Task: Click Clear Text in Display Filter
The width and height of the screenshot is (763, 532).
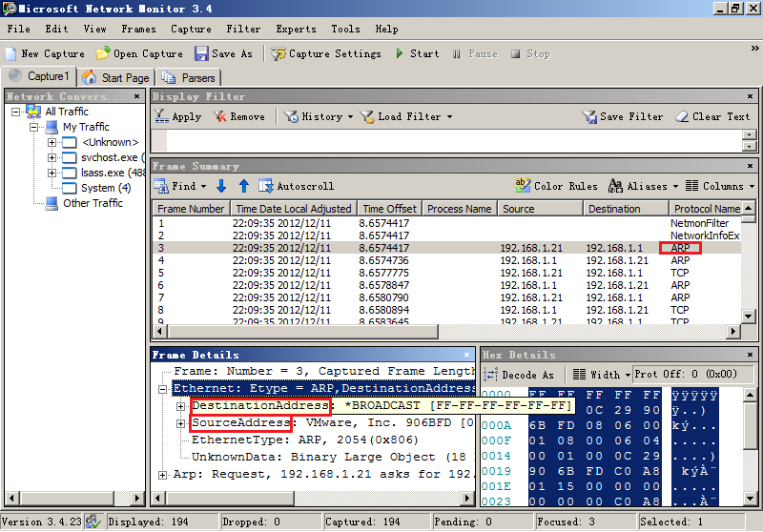Action: tap(712, 116)
